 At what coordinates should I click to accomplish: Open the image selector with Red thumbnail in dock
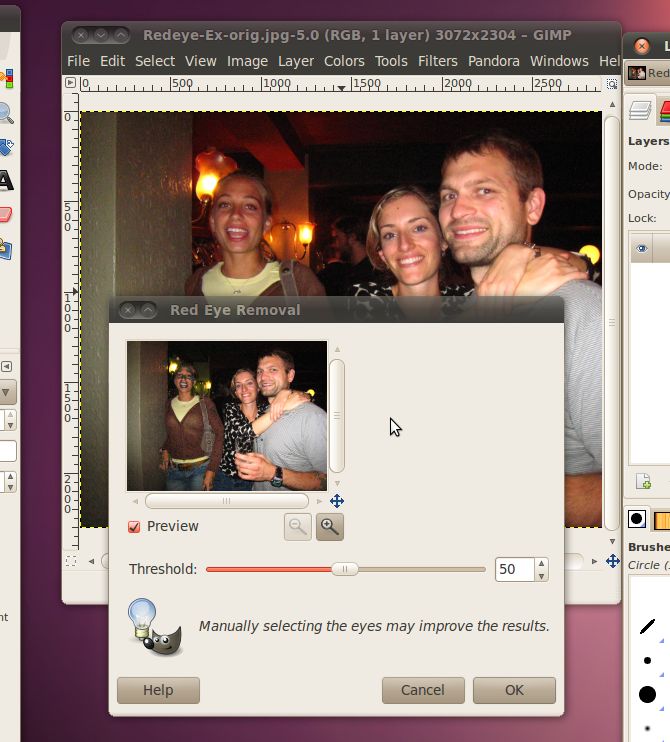(x=648, y=73)
